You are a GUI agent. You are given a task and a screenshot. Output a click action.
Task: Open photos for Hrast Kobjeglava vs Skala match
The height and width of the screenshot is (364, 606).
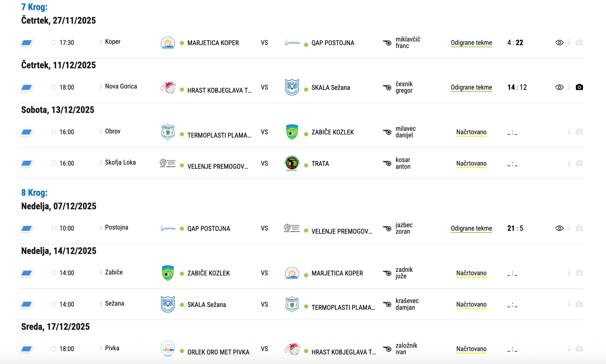click(579, 87)
